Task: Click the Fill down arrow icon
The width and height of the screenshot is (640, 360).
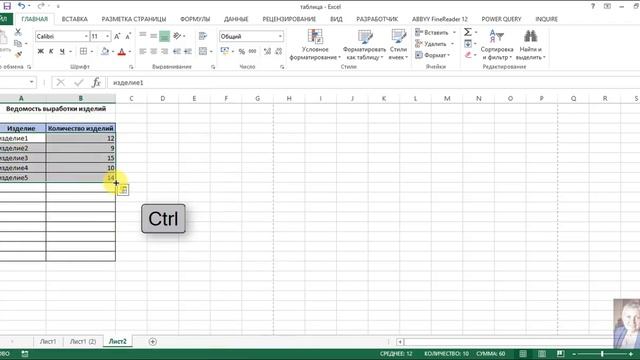Action: click(468, 43)
